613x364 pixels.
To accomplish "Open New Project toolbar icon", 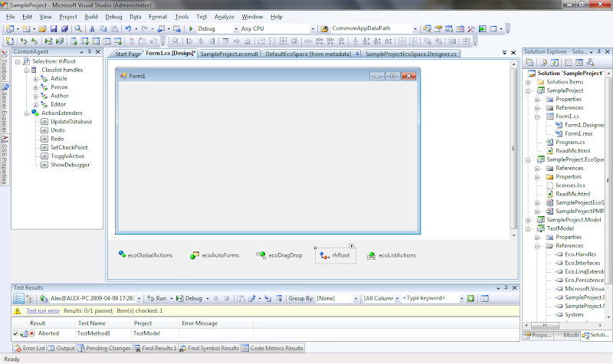I will pyautogui.click(x=10, y=28).
